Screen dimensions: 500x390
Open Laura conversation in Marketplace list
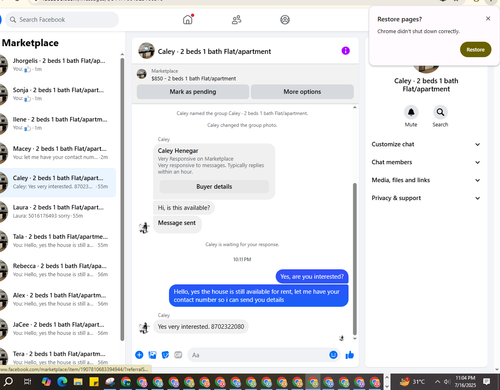point(58,211)
